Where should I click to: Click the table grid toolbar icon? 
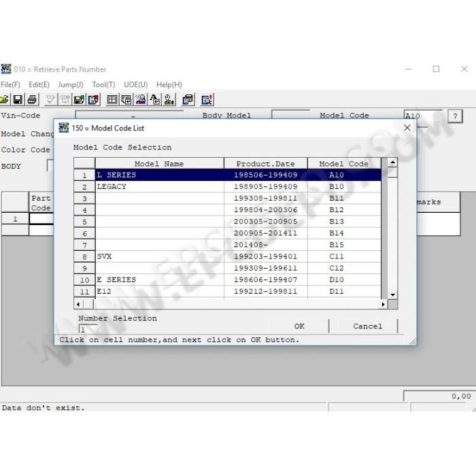click(112, 99)
